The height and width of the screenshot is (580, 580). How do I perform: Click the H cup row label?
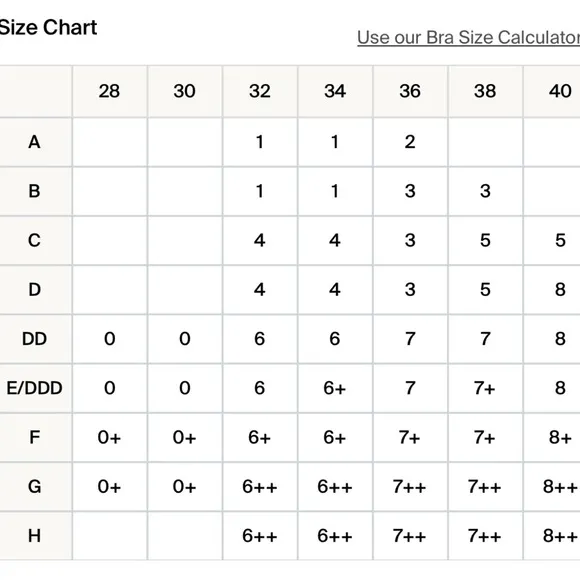coord(34,536)
